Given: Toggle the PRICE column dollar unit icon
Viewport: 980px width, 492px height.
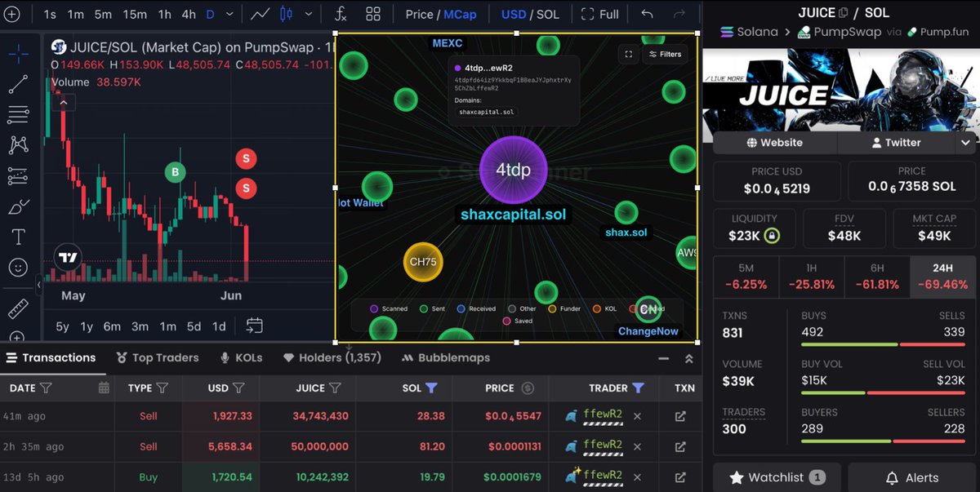Looking at the screenshot, I should [x=528, y=388].
